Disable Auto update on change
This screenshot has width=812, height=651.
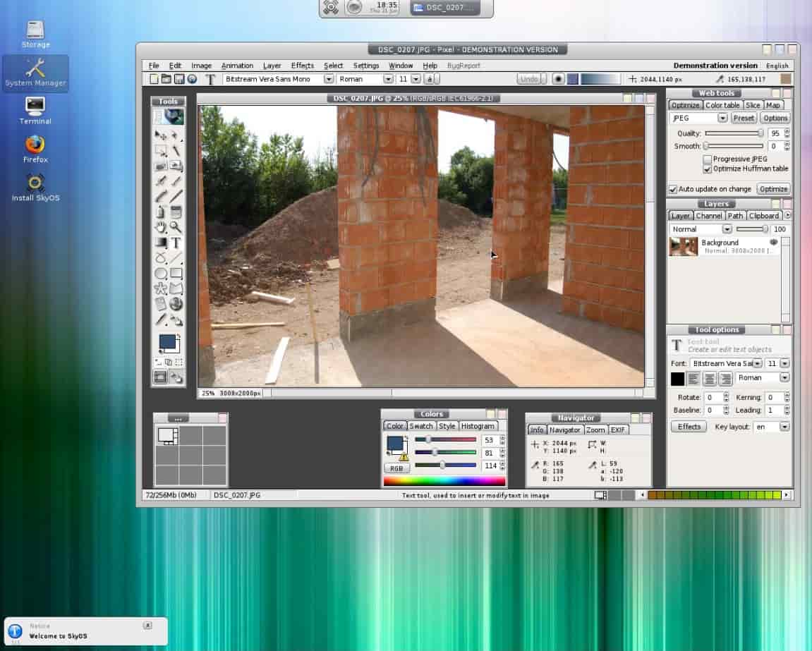[673, 188]
